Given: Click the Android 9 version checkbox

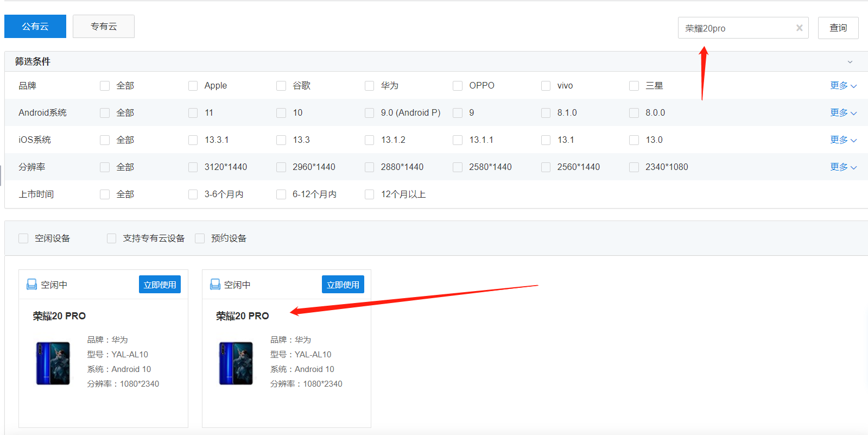Looking at the screenshot, I should point(458,113).
